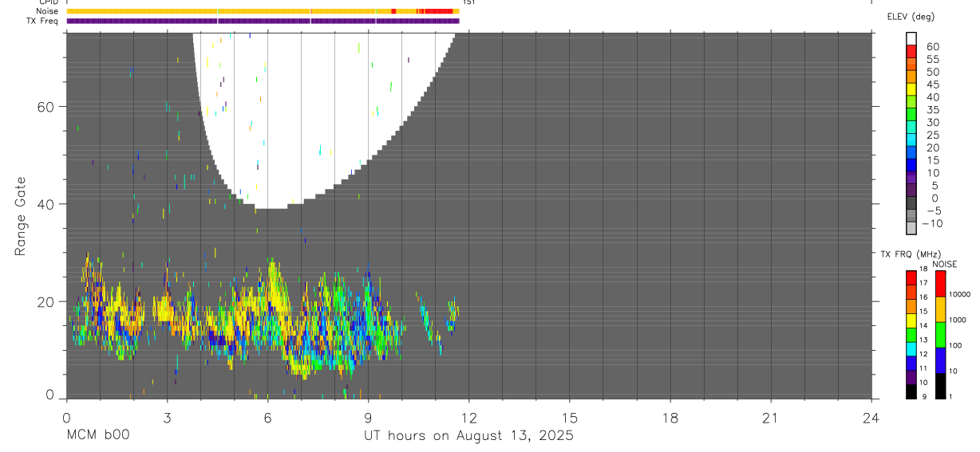Click the x-axis tick label '18'

(x=670, y=417)
